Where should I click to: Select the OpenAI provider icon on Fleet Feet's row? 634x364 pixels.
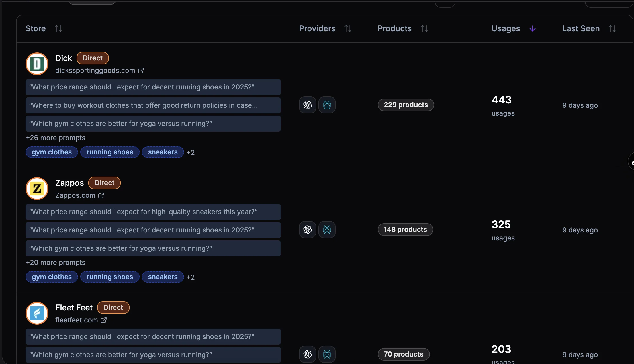click(x=307, y=354)
